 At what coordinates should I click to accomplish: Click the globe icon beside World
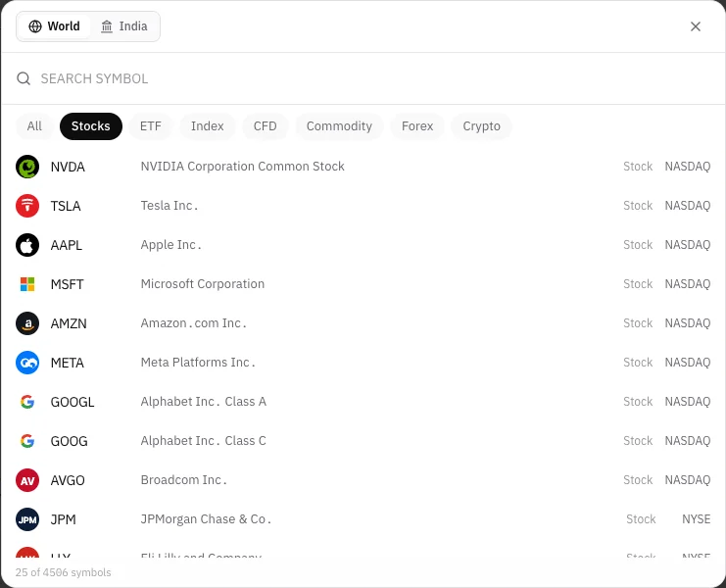[x=35, y=26]
